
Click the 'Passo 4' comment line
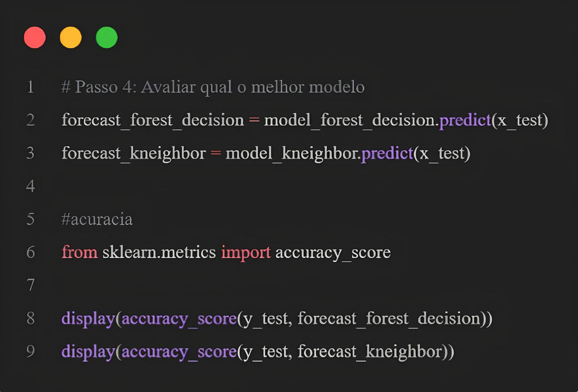click(213, 87)
